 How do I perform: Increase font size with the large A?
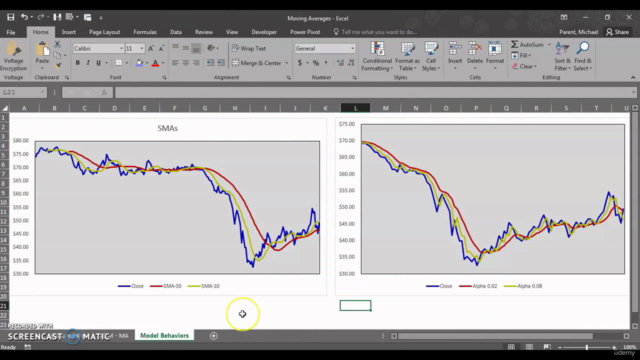coord(151,49)
